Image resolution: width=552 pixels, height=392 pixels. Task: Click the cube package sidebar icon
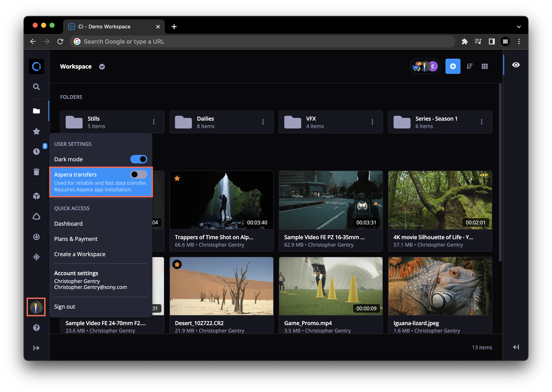[x=36, y=196]
